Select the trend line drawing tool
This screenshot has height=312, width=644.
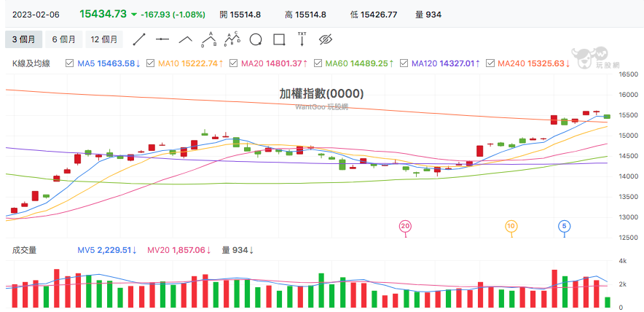click(139, 39)
